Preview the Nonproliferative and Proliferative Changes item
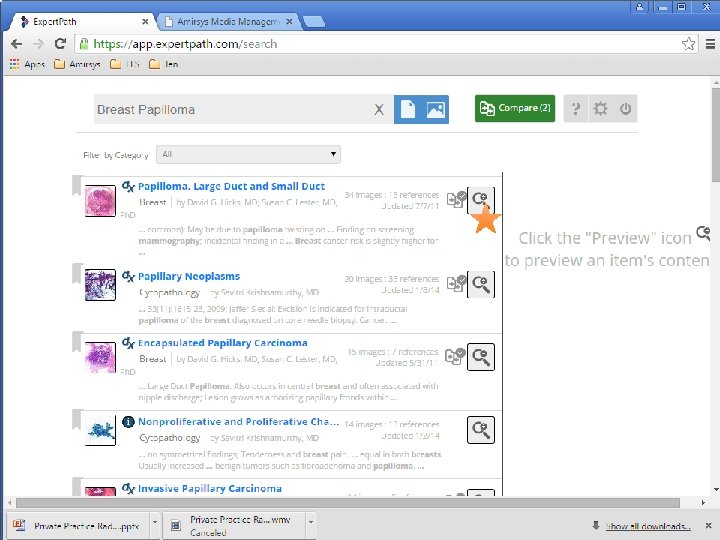The height and width of the screenshot is (540, 720). [x=481, y=430]
